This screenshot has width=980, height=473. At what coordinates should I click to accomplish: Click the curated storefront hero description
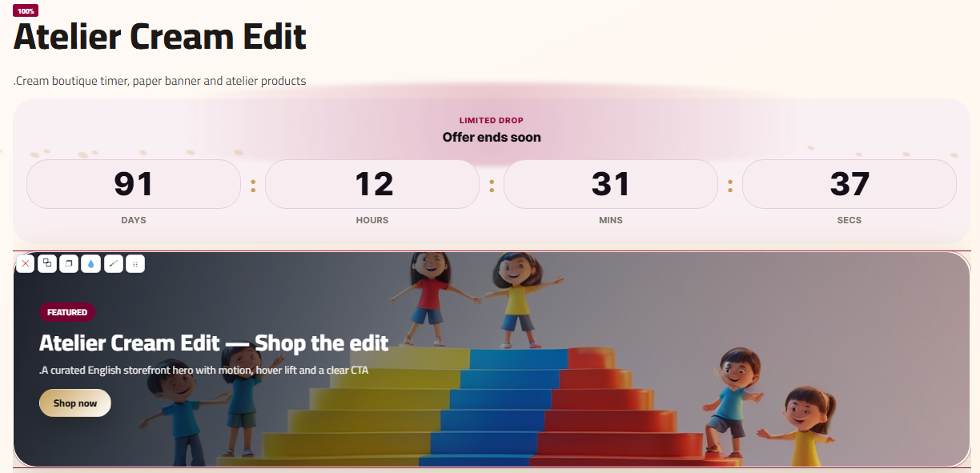[204, 371]
